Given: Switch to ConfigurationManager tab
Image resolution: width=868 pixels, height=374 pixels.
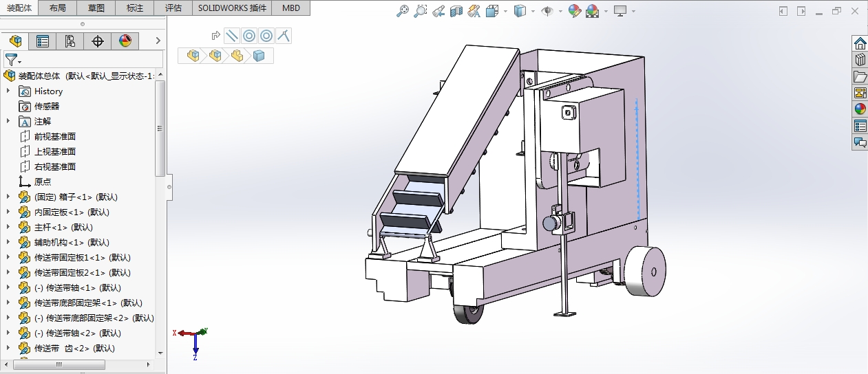Looking at the screenshot, I should [x=70, y=41].
